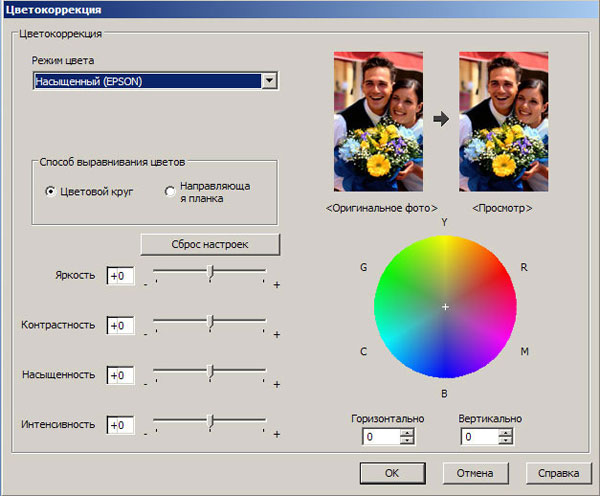
Task: Click the Насыщенность value field
Action: [121, 375]
